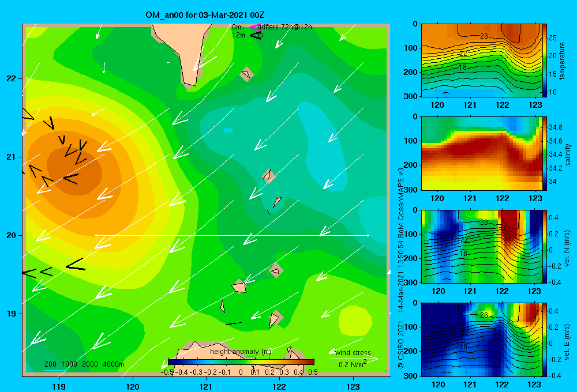This screenshot has width=577, height=392.
Task: Click west endpoint of the 20°N section line
Action: [96, 235]
